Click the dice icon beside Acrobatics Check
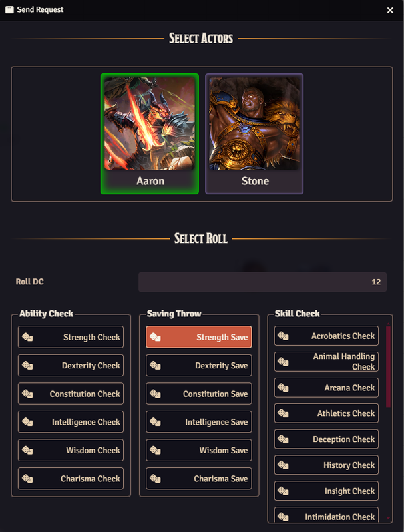This screenshot has height=532, width=404. coord(283,336)
